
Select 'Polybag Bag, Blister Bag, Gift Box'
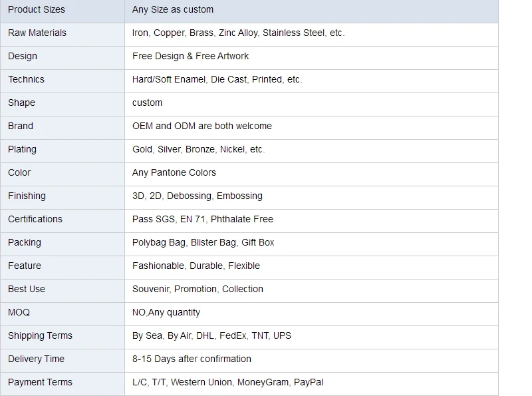click(203, 242)
